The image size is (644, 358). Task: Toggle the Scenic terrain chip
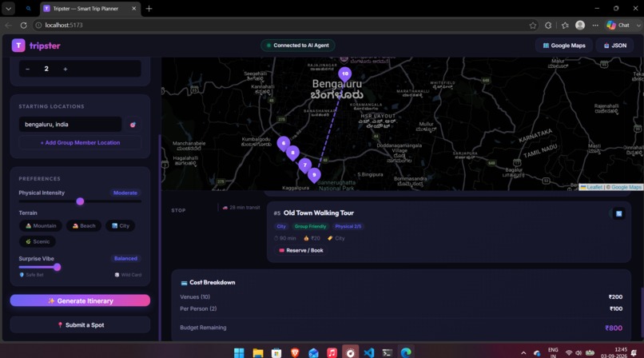[x=38, y=241]
